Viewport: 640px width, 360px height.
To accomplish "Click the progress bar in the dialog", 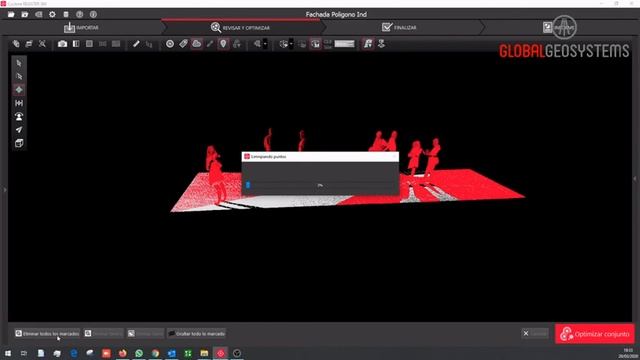I will 320,185.
